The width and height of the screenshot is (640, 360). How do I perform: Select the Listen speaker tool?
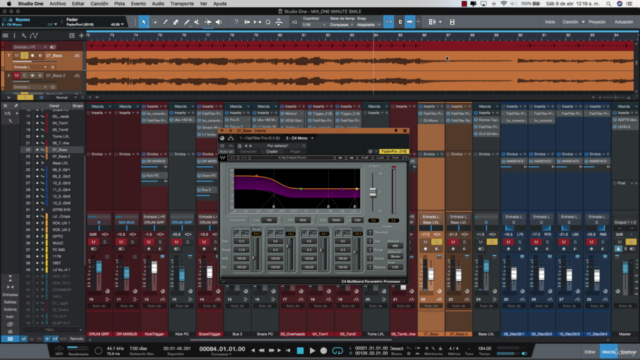tap(218, 22)
